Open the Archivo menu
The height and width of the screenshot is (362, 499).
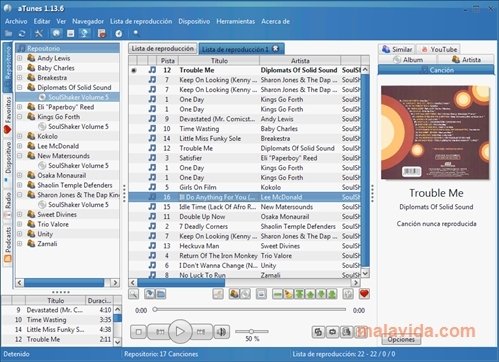pyautogui.click(x=16, y=21)
